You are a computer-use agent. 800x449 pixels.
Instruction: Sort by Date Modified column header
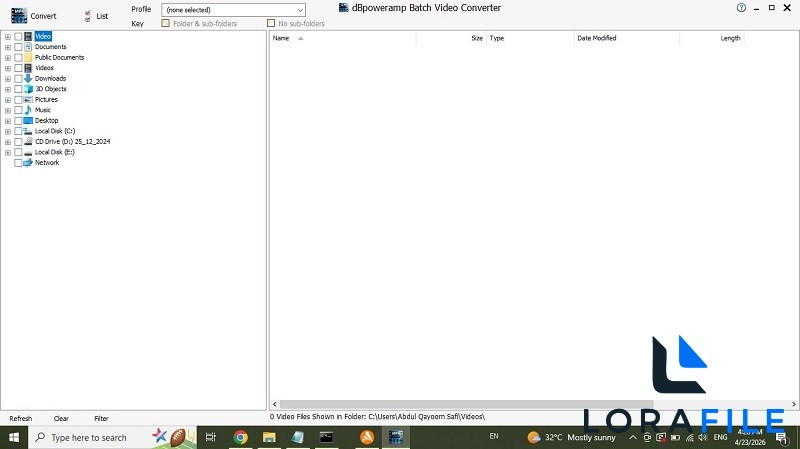[627, 38]
